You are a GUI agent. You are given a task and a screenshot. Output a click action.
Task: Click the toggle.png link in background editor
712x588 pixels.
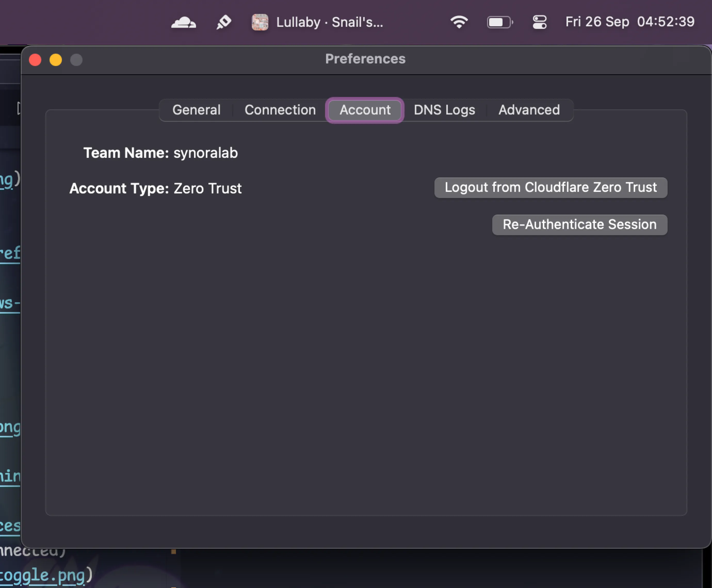(x=42, y=575)
